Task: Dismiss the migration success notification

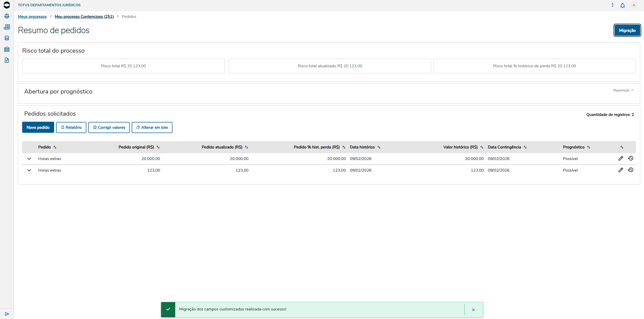Action: [473, 310]
